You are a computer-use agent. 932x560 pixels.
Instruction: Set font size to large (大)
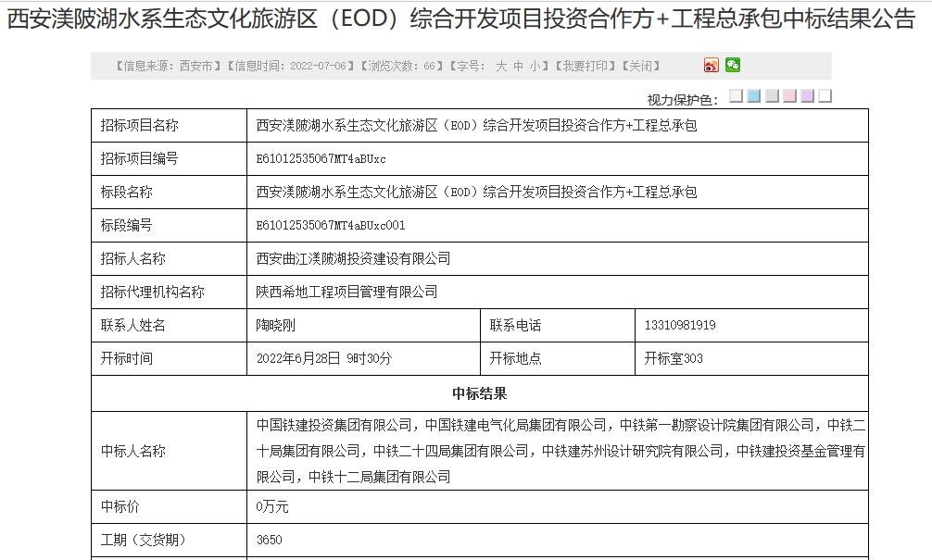point(501,66)
